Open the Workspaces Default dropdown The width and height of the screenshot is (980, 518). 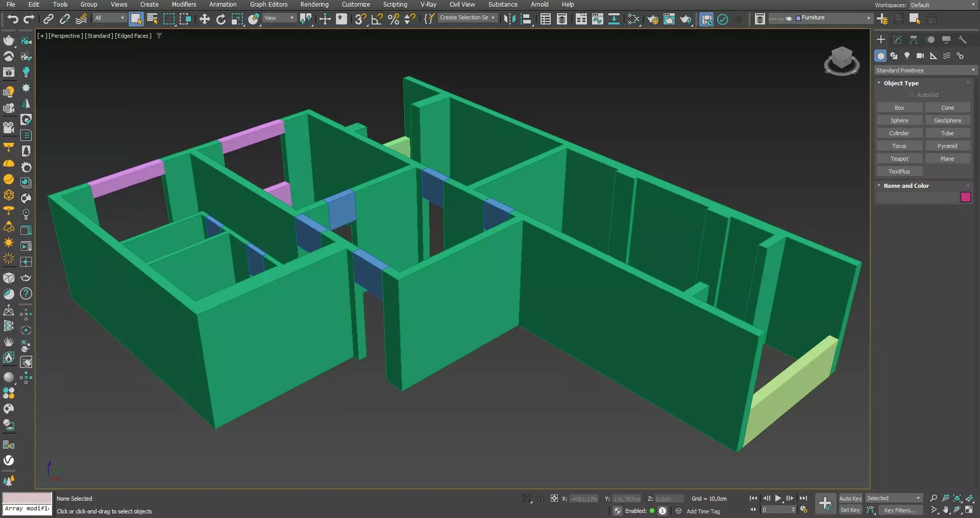click(x=943, y=5)
